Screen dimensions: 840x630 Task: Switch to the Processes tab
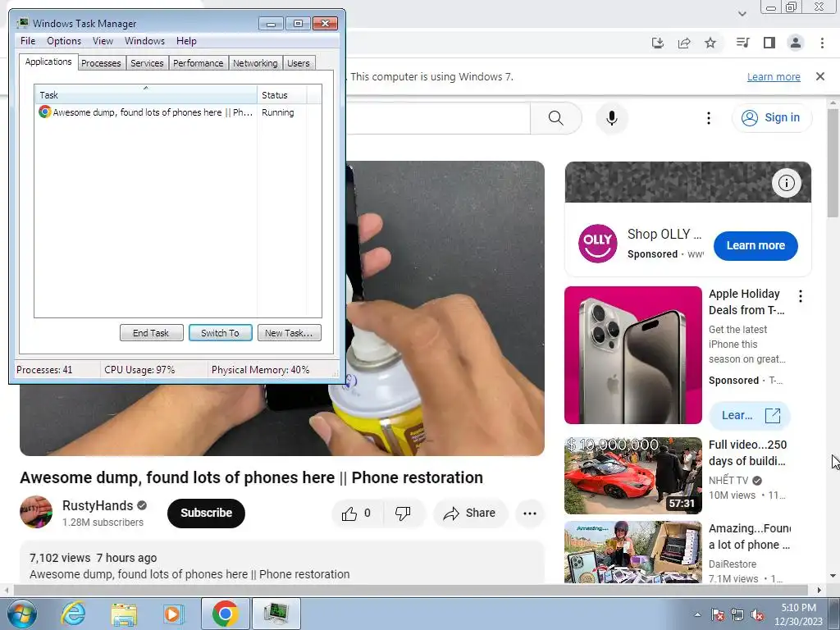(101, 63)
